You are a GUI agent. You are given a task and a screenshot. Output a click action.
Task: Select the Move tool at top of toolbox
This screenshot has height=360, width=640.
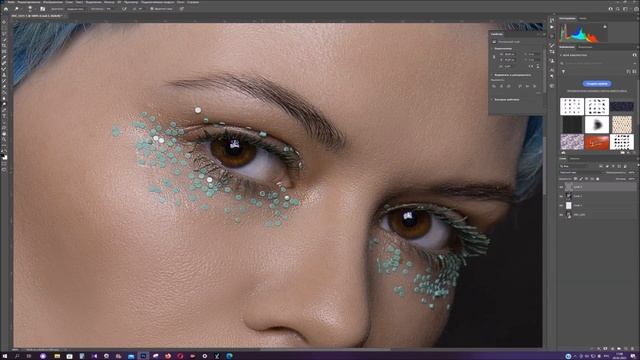point(4,22)
